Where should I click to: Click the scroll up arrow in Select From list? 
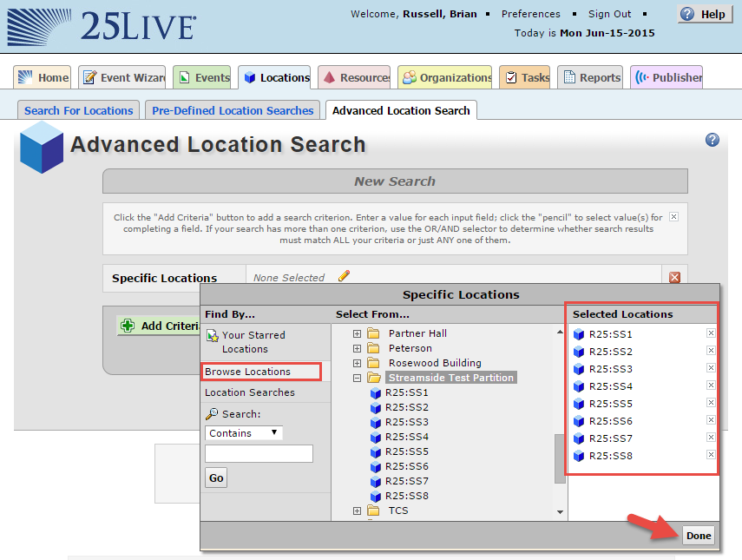[560, 333]
